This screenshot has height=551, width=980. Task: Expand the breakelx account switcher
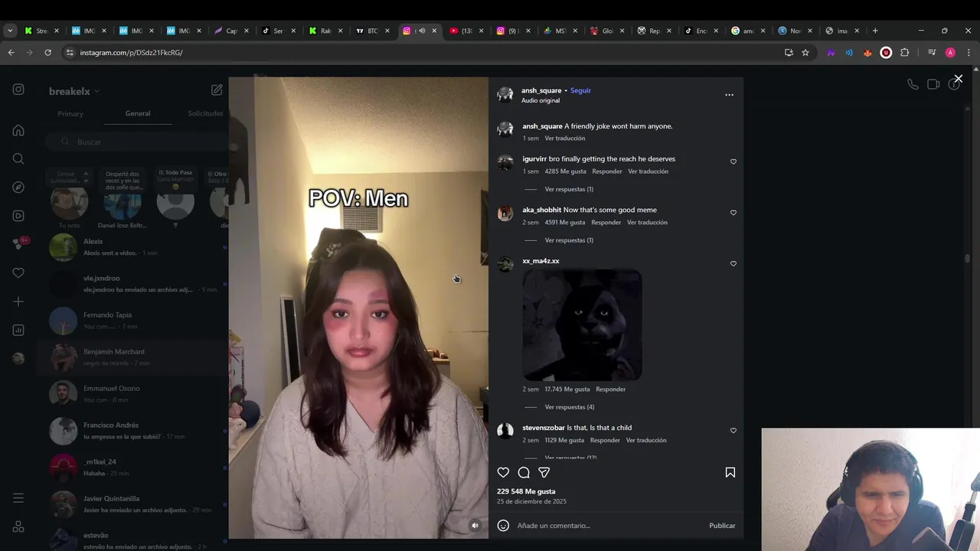74,91
